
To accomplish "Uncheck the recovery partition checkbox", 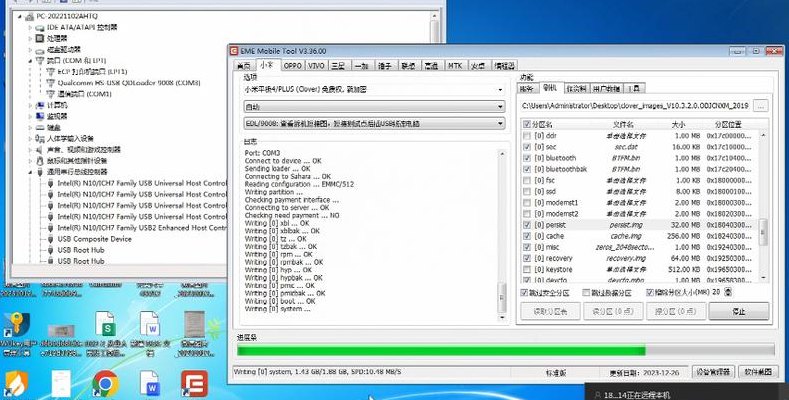I will (527, 258).
